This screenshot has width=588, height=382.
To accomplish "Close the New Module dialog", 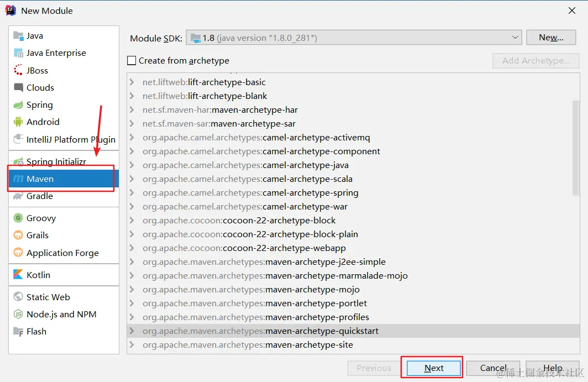I will point(572,11).
